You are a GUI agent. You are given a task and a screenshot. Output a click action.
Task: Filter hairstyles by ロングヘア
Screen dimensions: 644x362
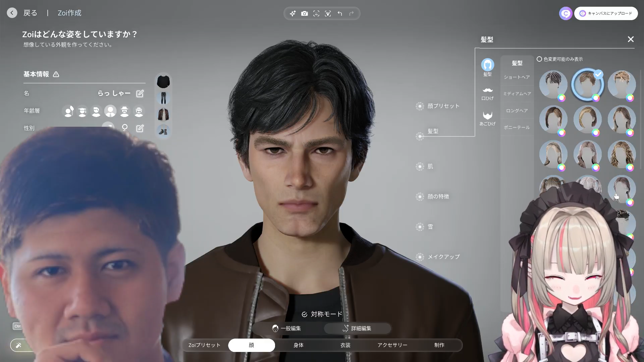coord(517,111)
